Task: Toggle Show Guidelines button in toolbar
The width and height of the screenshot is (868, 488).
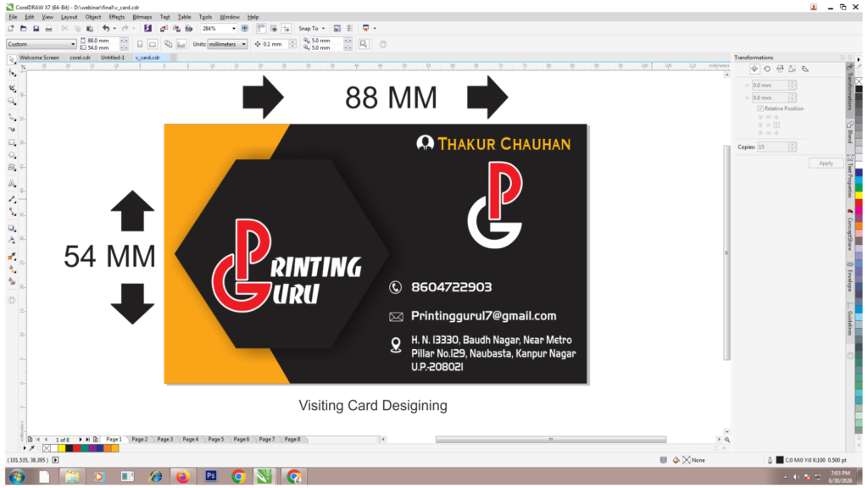Action: [x=287, y=28]
